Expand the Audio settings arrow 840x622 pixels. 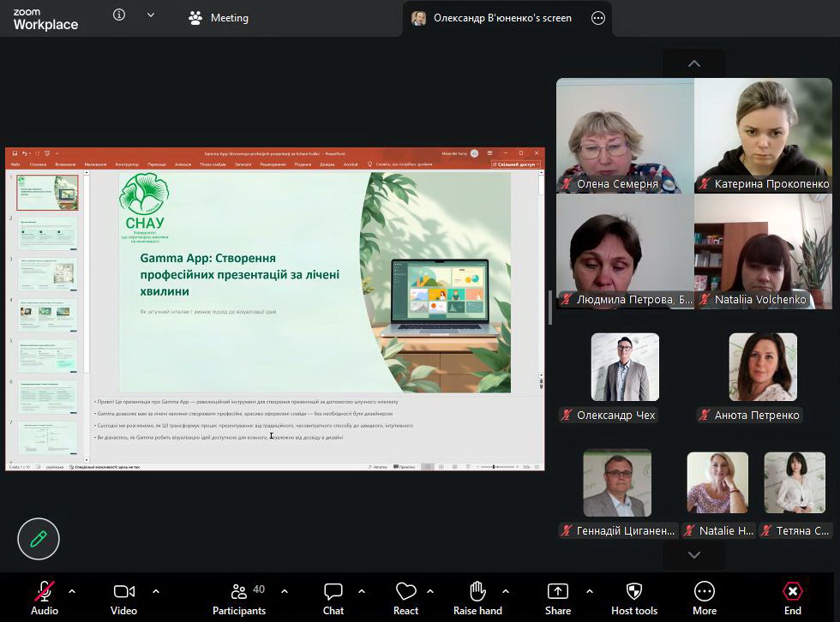72,591
